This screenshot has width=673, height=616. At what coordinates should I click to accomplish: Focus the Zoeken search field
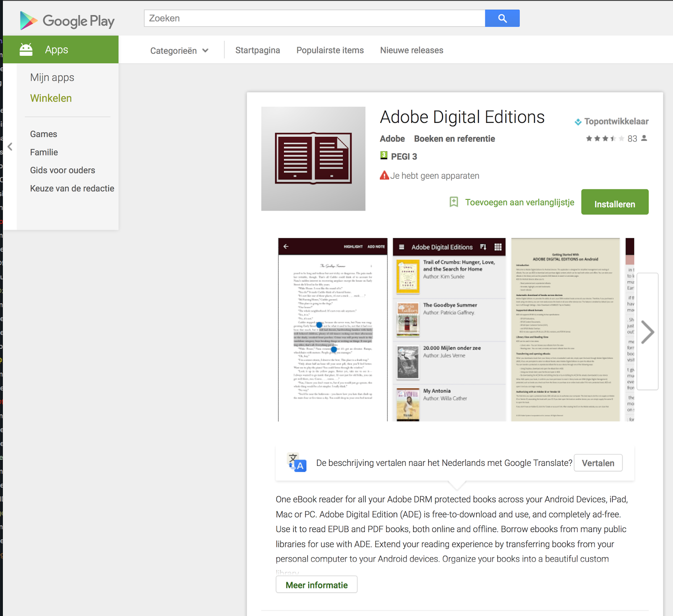coord(315,18)
